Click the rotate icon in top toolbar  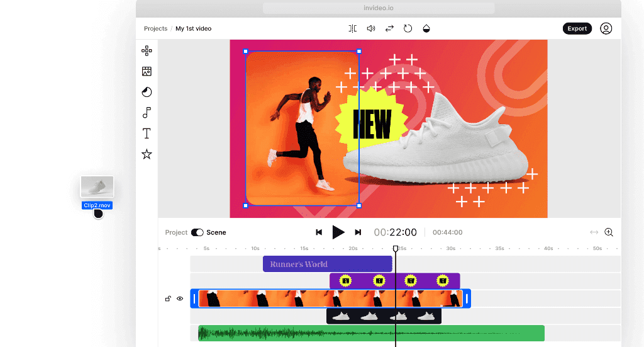(408, 28)
